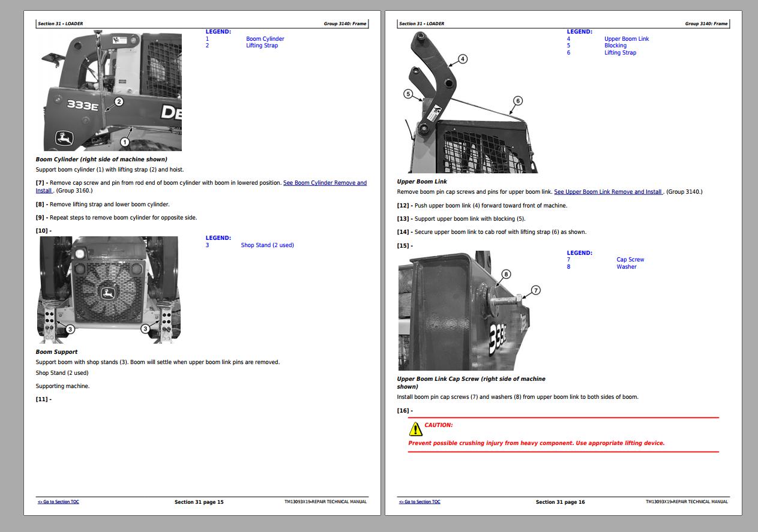Click callout circle 6 on the strap line
758x532 pixels.
(x=517, y=101)
